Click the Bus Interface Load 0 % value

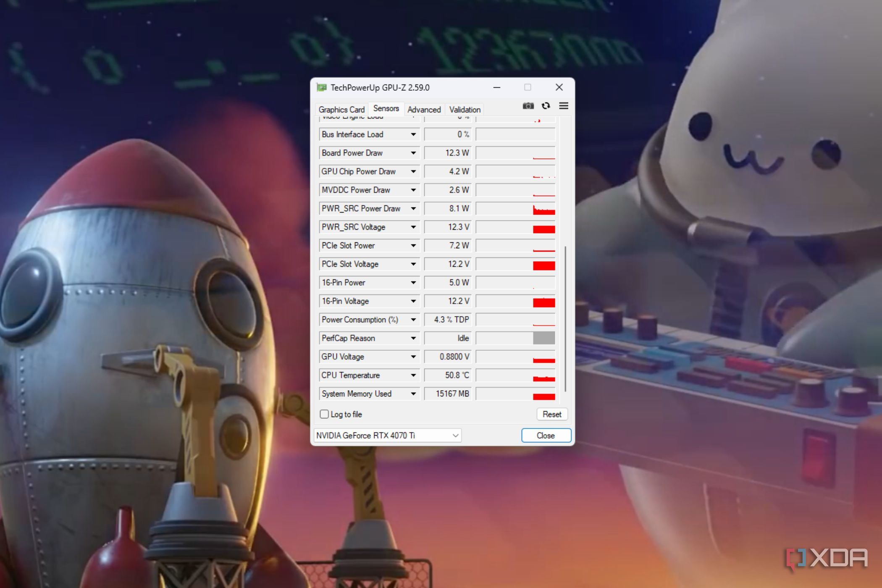click(448, 134)
